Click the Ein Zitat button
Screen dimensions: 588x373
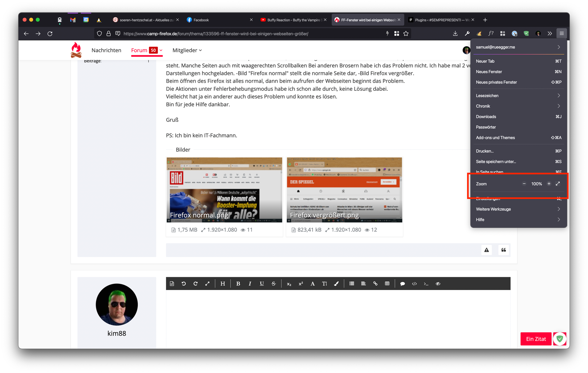536,339
